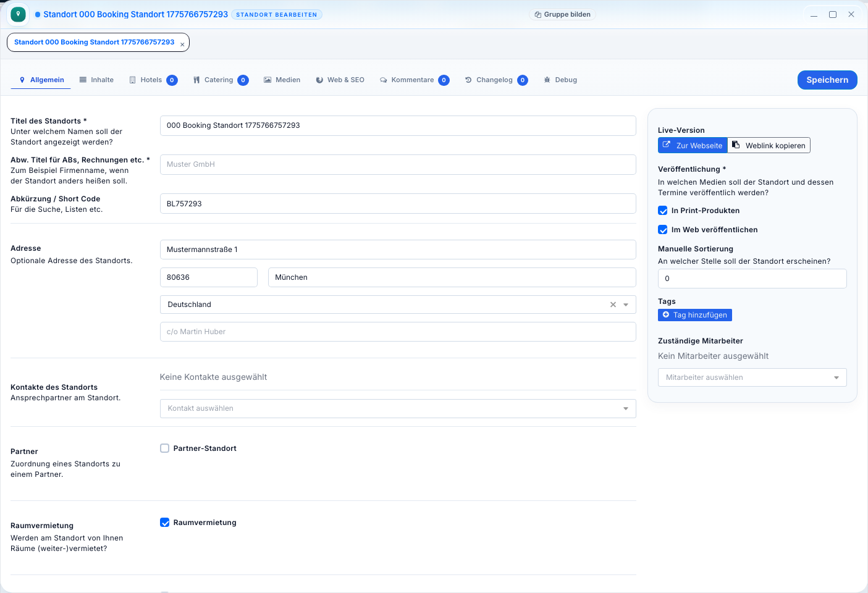Click the Tag hinzufügen button
Image resolution: width=868 pixels, height=593 pixels.
click(694, 315)
